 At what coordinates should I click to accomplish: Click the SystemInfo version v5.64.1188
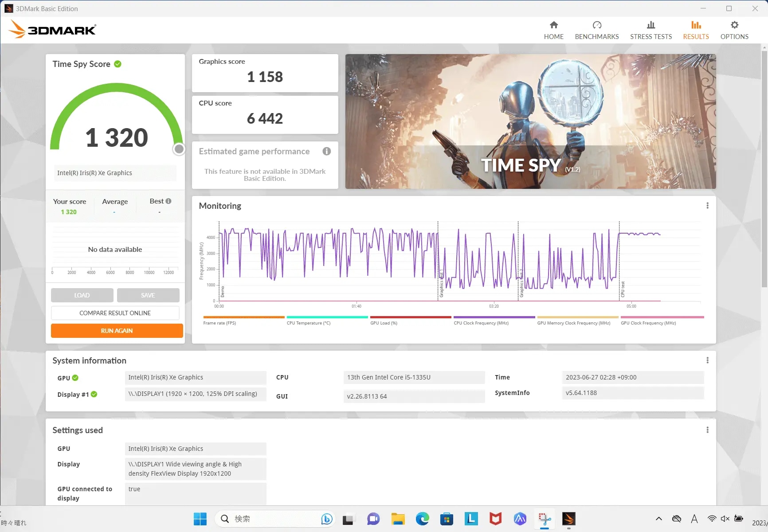[x=633, y=393]
